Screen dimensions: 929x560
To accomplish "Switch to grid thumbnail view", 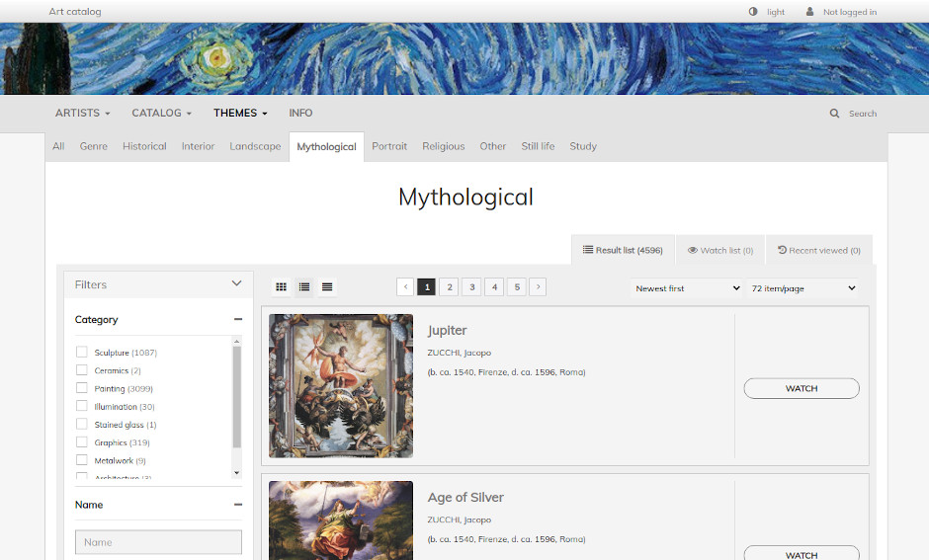I will tap(281, 287).
